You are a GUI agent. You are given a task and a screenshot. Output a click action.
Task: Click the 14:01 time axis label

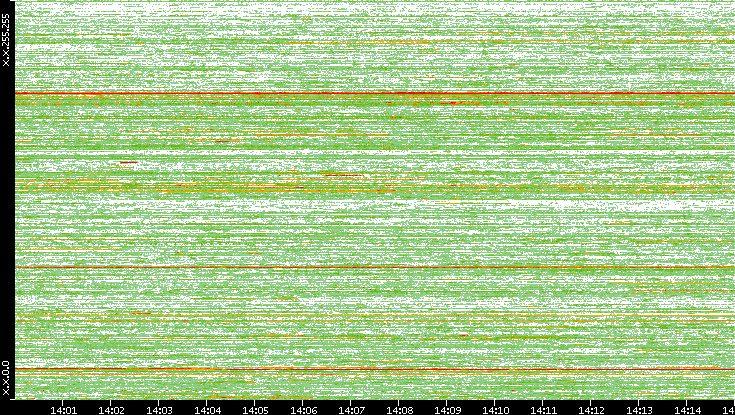coord(63,410)
